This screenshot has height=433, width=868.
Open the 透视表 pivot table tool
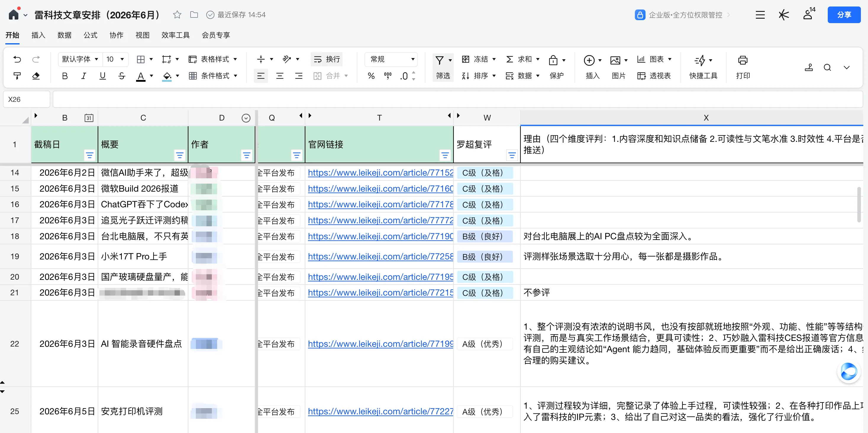(x=654, y=76)
